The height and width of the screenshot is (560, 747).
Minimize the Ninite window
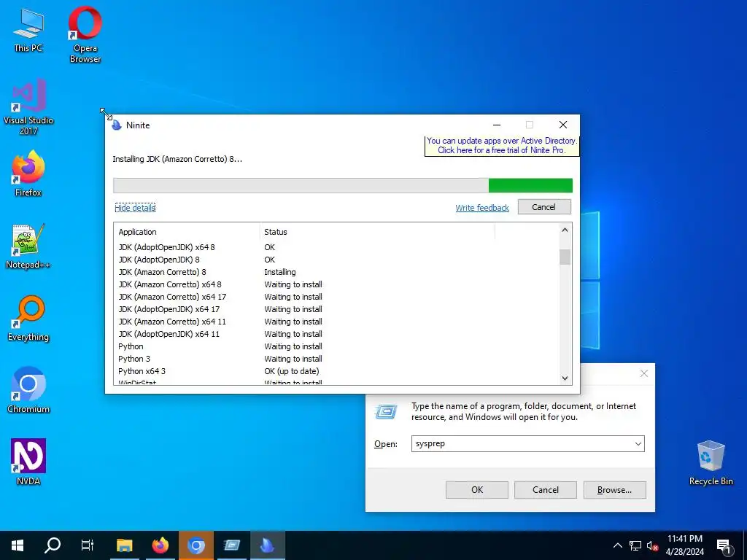tap(496, 125)
